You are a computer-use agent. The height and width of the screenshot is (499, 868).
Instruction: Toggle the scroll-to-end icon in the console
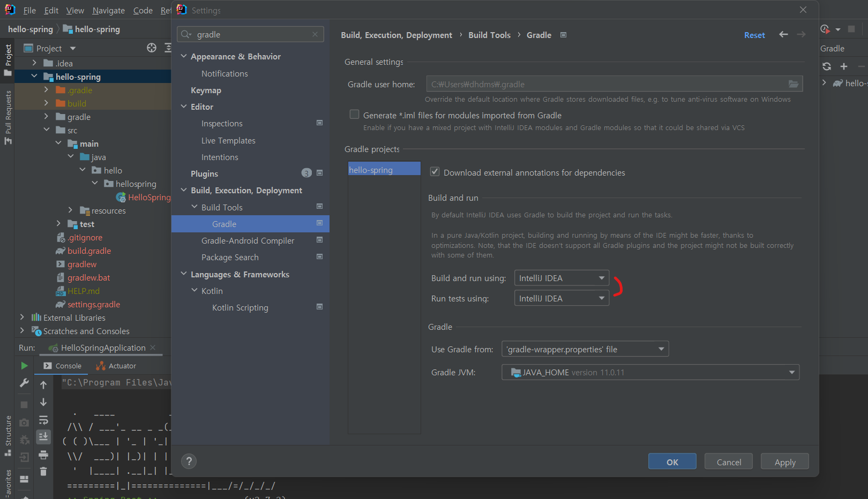click(43, 437)
